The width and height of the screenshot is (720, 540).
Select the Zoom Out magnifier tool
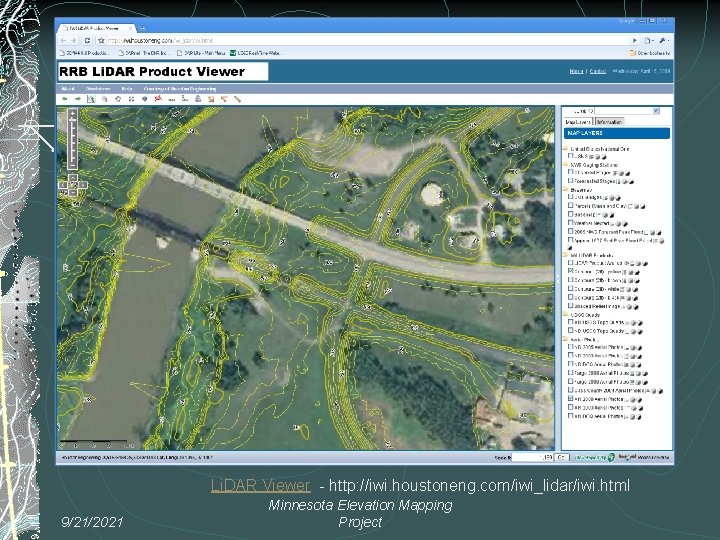[105, 99]
